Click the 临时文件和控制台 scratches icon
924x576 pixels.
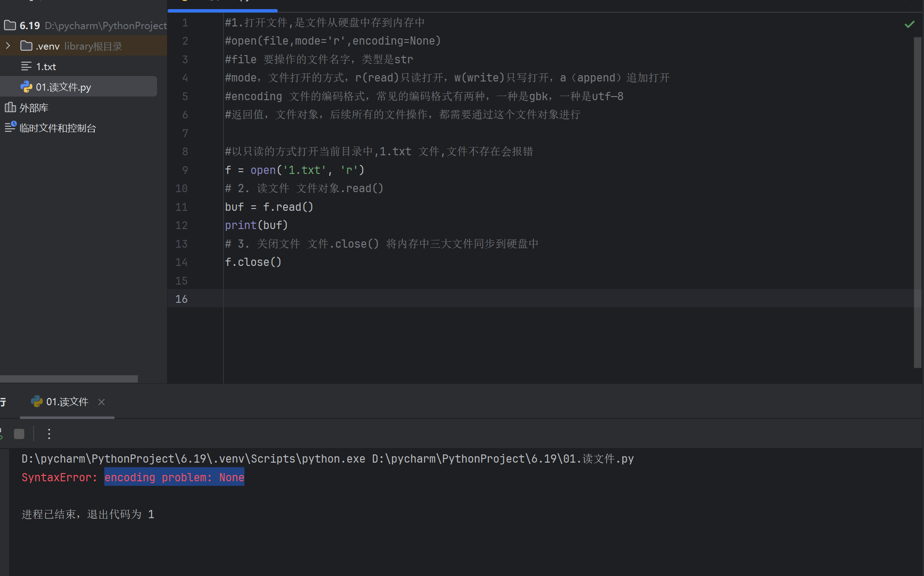click(10, 127)
